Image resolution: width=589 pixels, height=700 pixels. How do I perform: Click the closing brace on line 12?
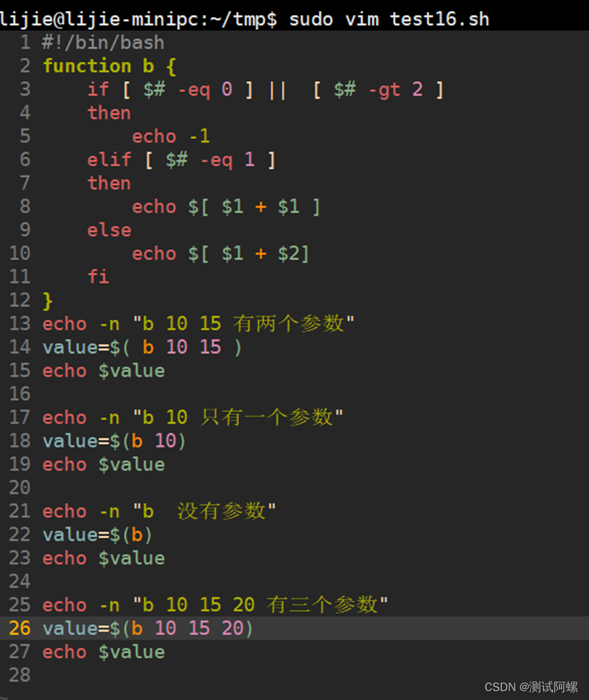click(x=46, y=300)
